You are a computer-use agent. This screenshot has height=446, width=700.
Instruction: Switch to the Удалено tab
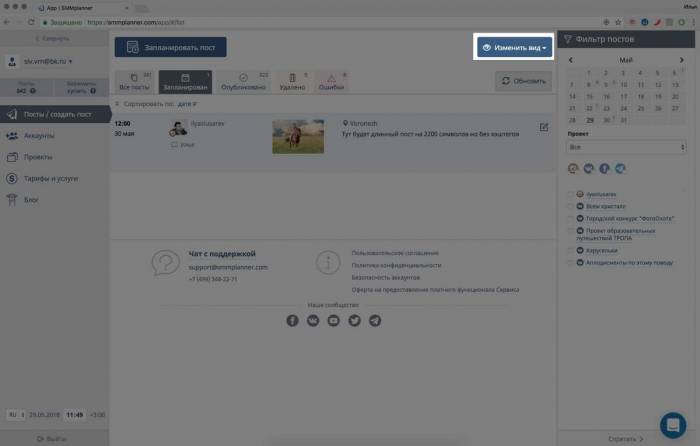click(292, 82)
